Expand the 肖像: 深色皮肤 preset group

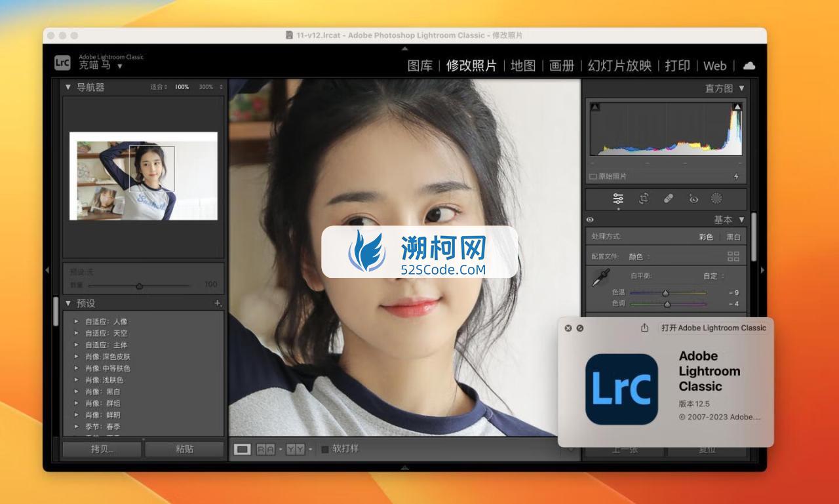(77, 357)
